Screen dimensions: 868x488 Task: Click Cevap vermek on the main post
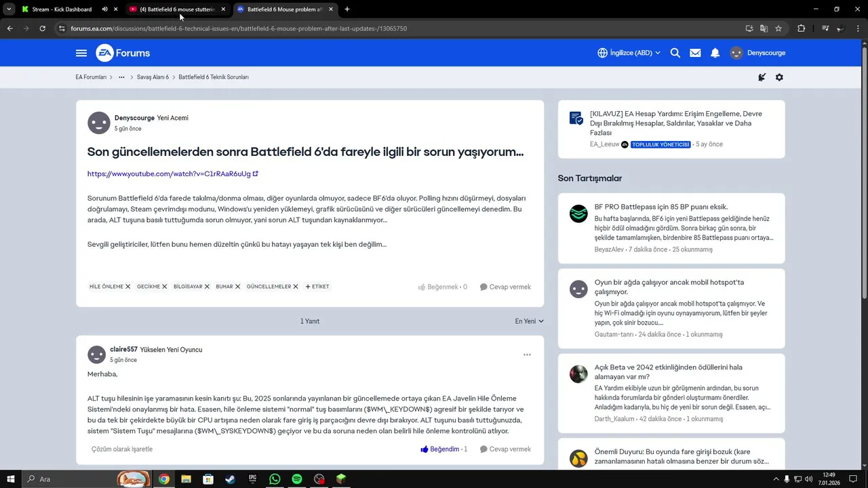click(x=505, y=287)
